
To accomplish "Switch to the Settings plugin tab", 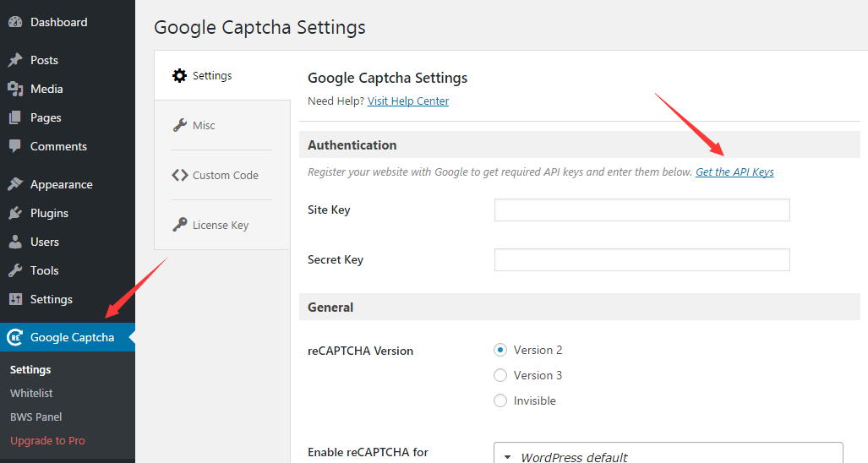I will (222, 76).
